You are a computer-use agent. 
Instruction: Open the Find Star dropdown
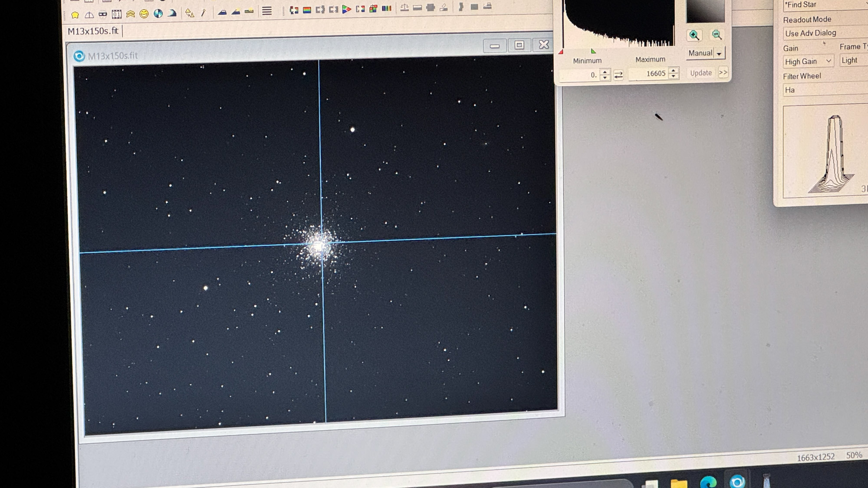pyautogui.click(x=825, y=5)
